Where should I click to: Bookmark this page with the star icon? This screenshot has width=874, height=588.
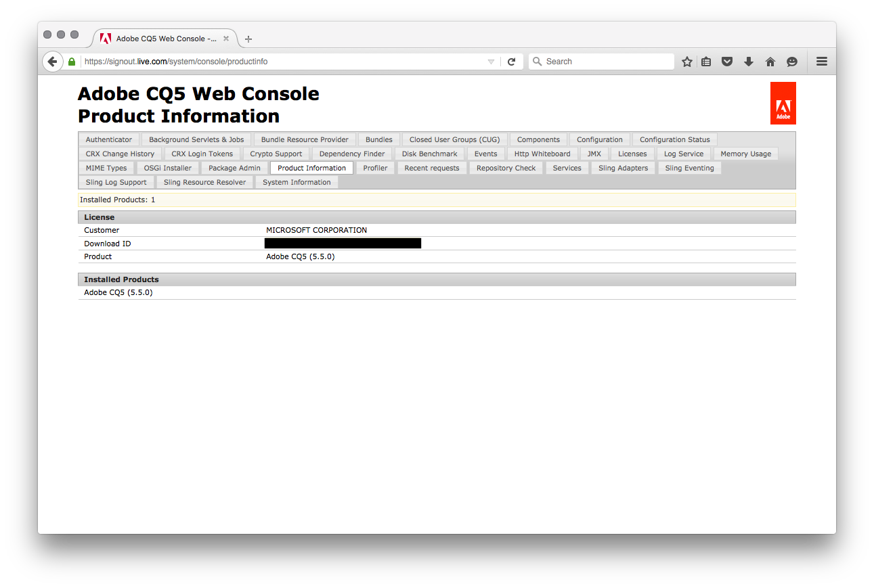(x=687, y=62)
